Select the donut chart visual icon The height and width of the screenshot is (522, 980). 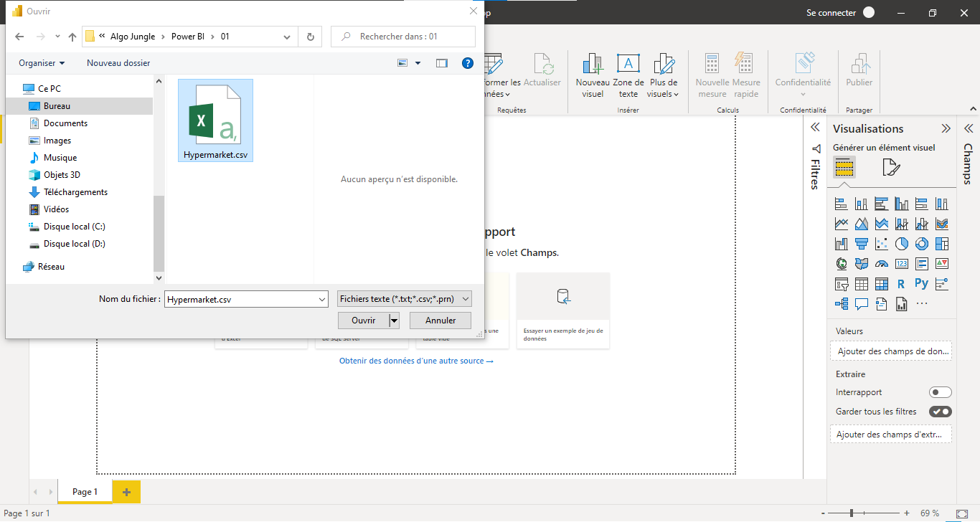(x=922, y=244)
